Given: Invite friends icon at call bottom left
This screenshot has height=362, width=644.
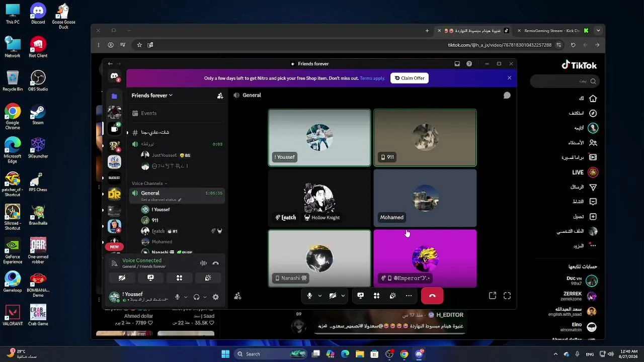Looking at the screenshot, I should coord(238,296).
